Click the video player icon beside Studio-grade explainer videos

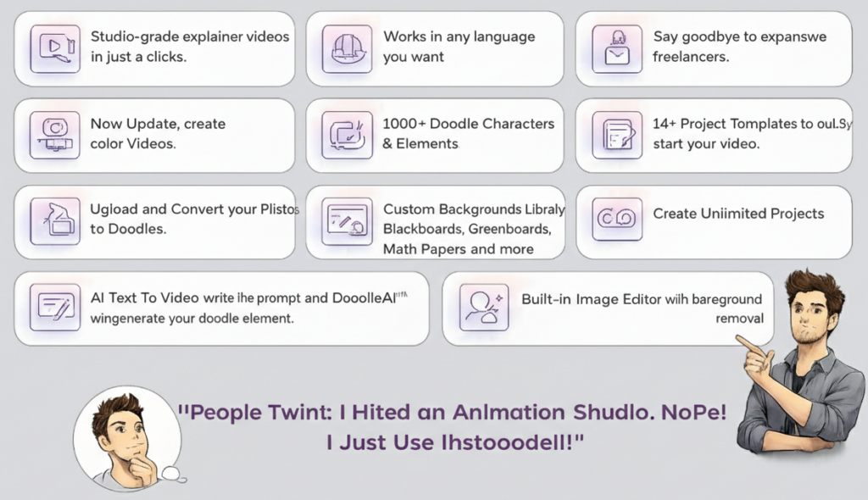pyautogui.click(x=55, y=48)
